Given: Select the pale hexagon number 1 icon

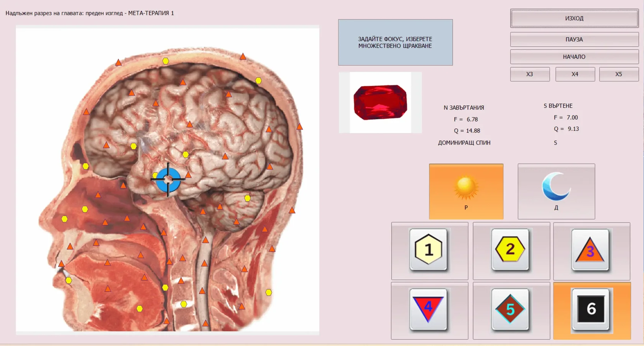Looking at the screenshot, I should coord(429,250).
